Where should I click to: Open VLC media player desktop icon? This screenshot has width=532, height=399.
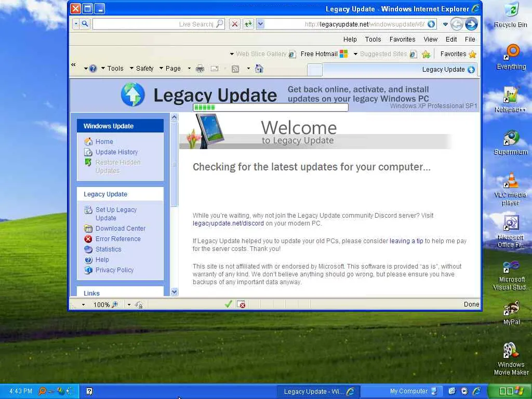pos(510,189)
